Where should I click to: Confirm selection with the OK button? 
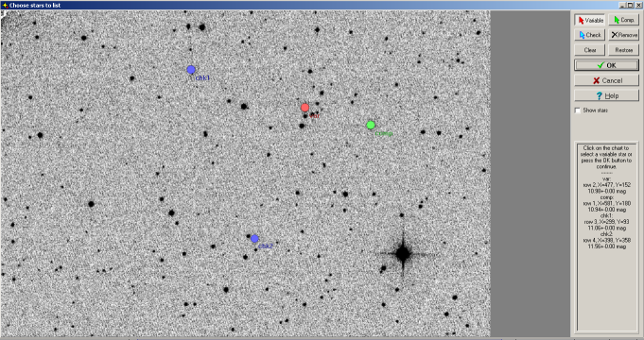[606, 65]
